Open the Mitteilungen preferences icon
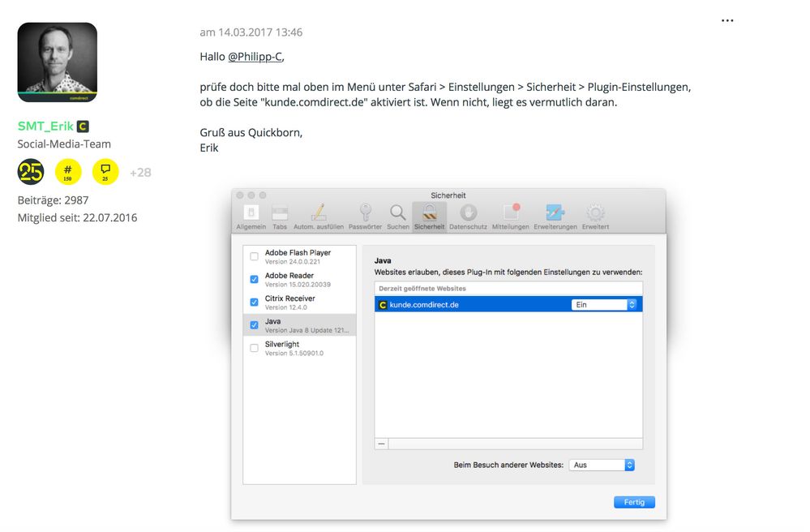The width and height of the screenshot is (810, 532). click(x=510, y=213)
